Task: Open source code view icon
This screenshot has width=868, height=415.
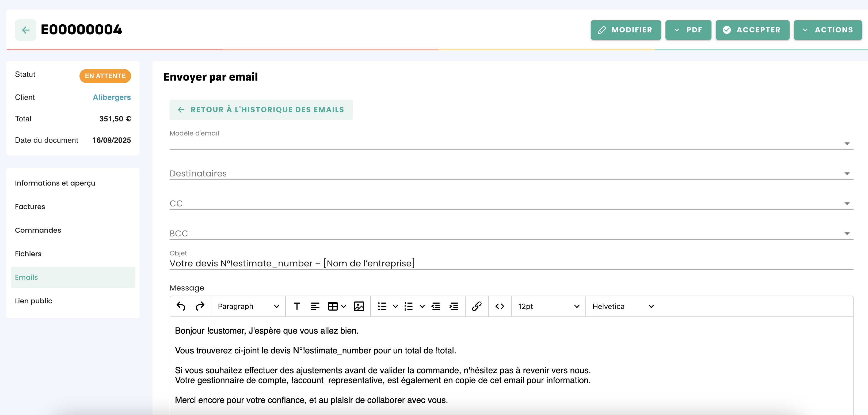Action: click(x=499, y=306)
